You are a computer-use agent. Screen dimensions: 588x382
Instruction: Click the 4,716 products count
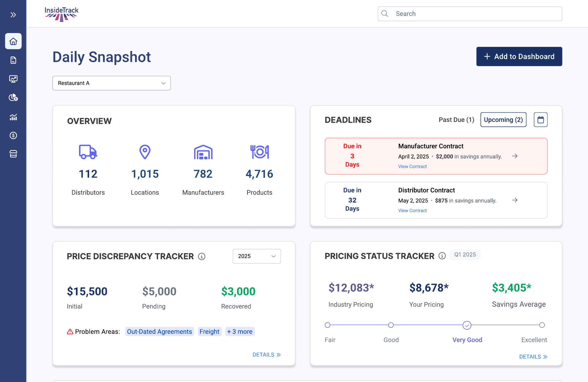(259, 174)
